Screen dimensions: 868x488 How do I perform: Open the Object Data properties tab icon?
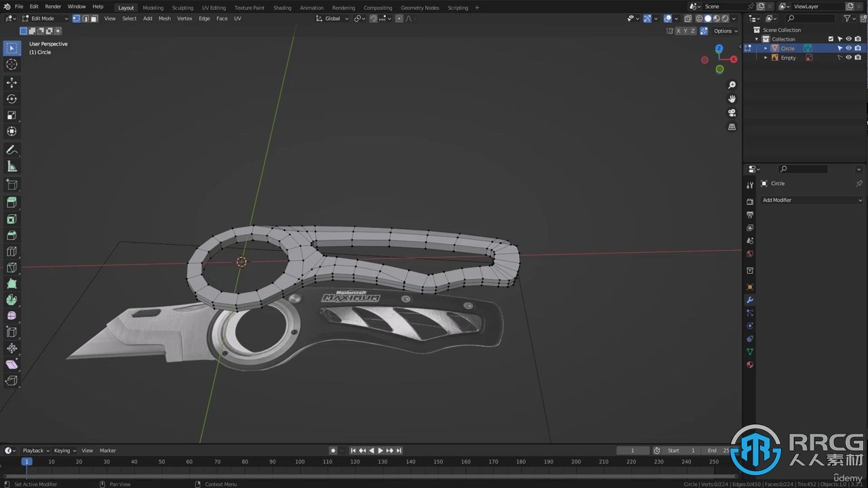pyautogui.click(x=750, y=352)
